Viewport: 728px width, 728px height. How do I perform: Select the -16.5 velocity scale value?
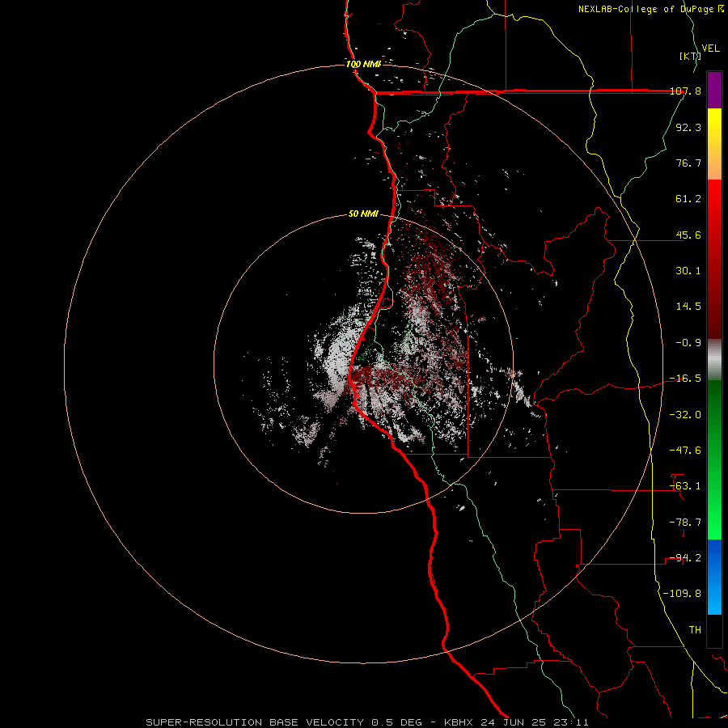coord(686,379)
